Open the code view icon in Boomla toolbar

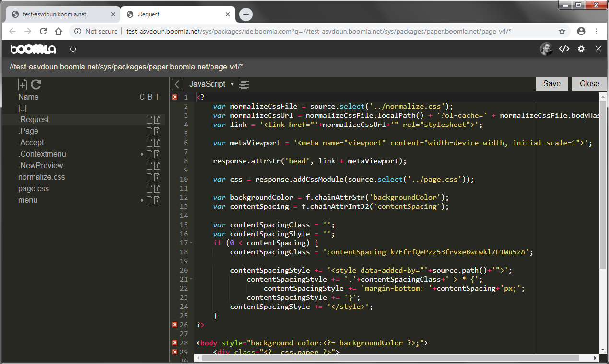564,49
